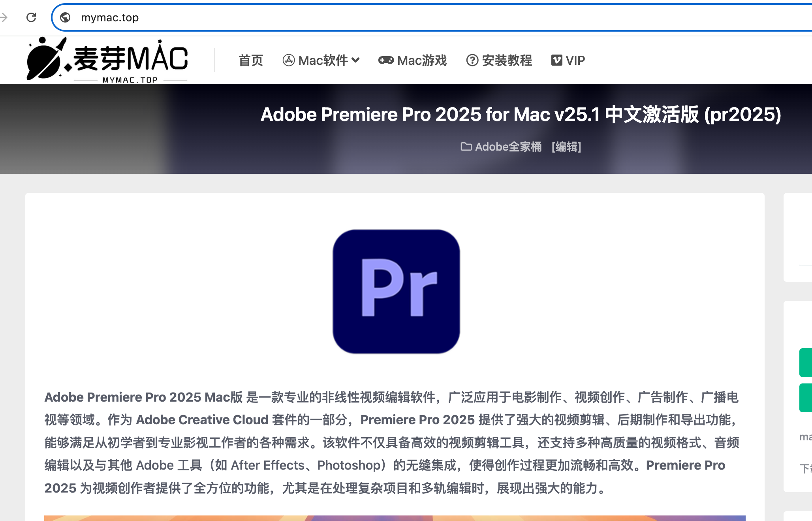Open site info globe icon in address bar
Viewport: 812px width, 521px height.
(65, 17)
